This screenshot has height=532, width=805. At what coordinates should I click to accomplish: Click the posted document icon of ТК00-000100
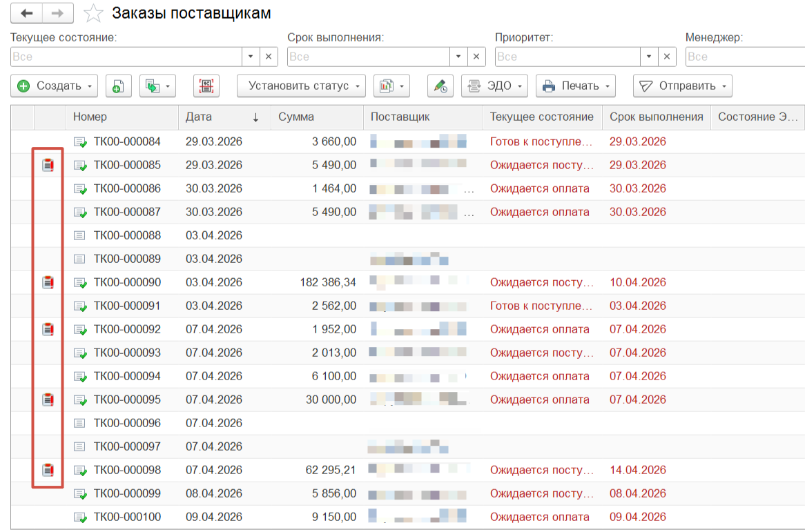pyautogui.click(x=80, y=518)
